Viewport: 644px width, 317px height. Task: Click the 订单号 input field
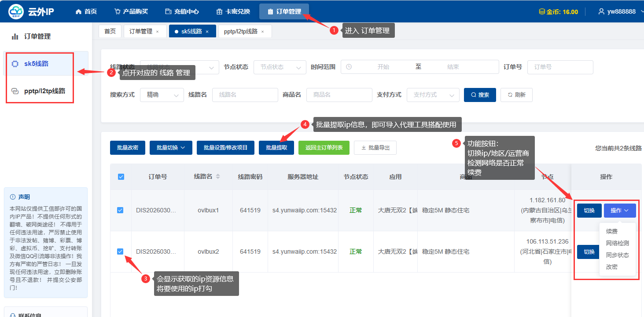[560, 67]
